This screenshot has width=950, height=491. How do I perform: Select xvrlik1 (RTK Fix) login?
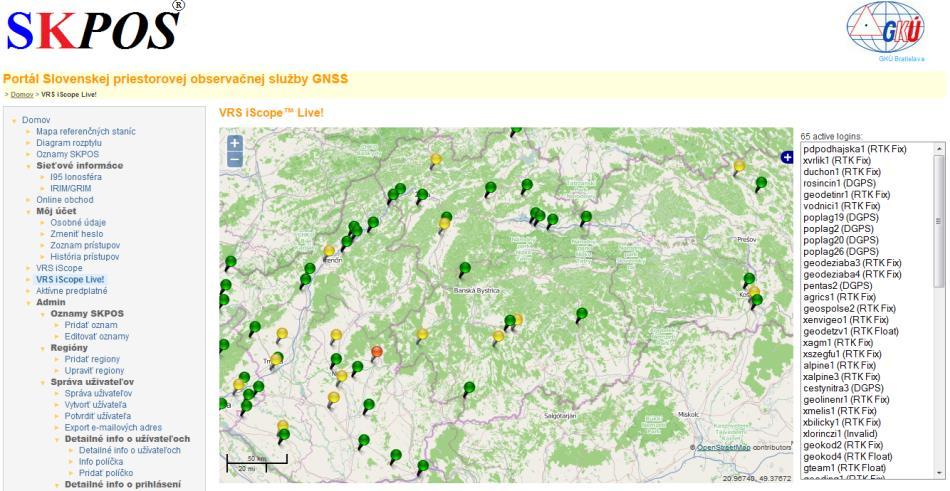click(837, 161)
